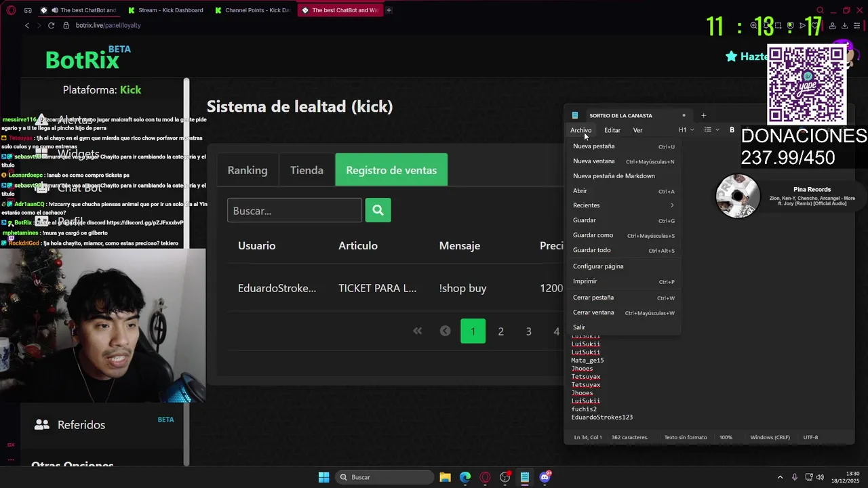868x488 pixels.
Task: Choose Guardar como menu entry
Action: coord(623,235)
